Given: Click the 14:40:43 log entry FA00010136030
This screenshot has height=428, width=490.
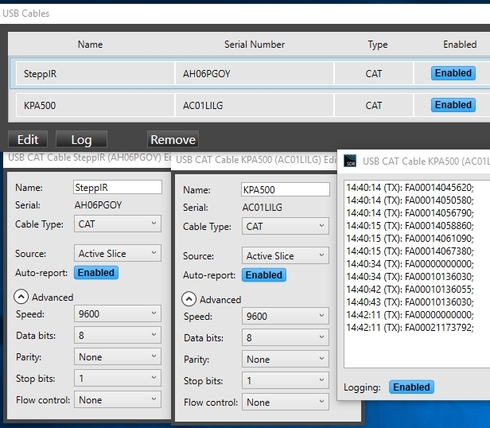Looking at the screenshot, I should (x=410, y=302).
